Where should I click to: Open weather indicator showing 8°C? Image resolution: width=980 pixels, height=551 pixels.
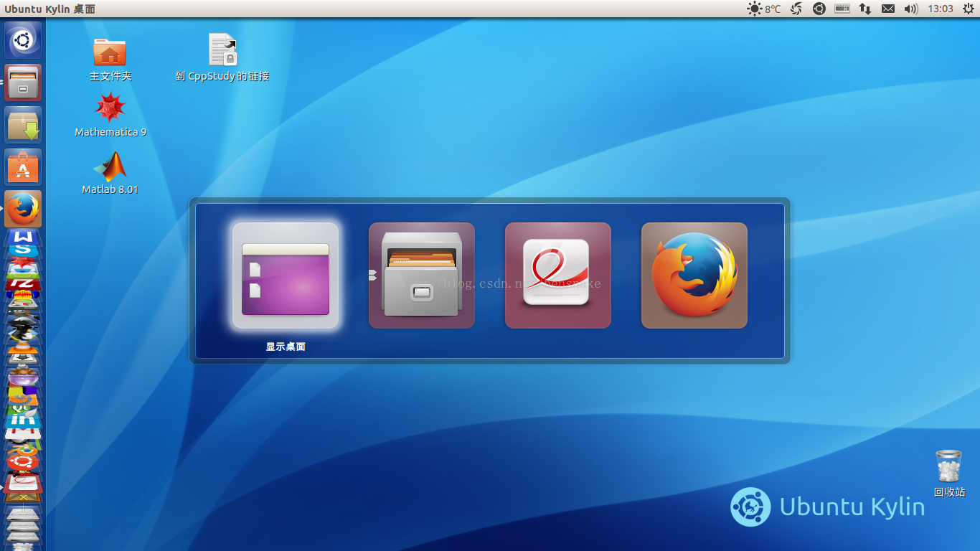[764, 9]
